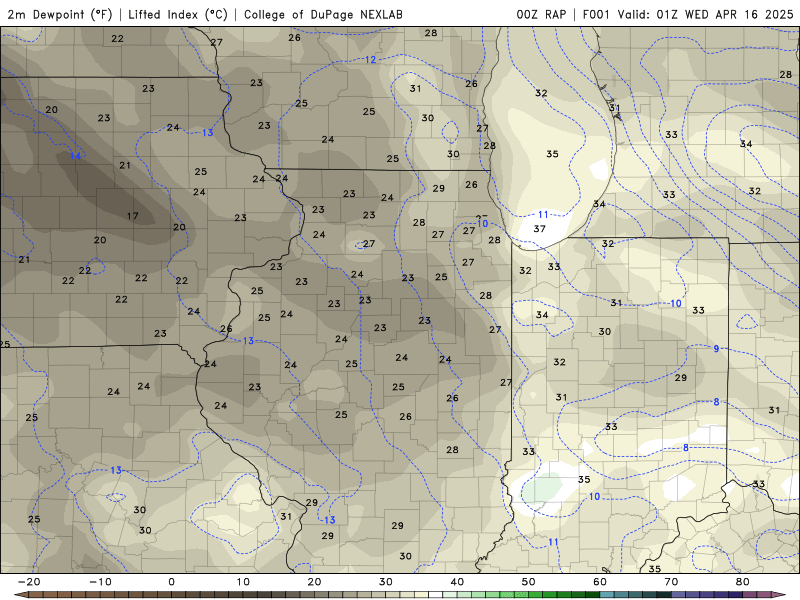Viewport: 800px width, 600px height.
Task: Click the "Lifted Index (°C)" title text
Action: coord(178,14)
